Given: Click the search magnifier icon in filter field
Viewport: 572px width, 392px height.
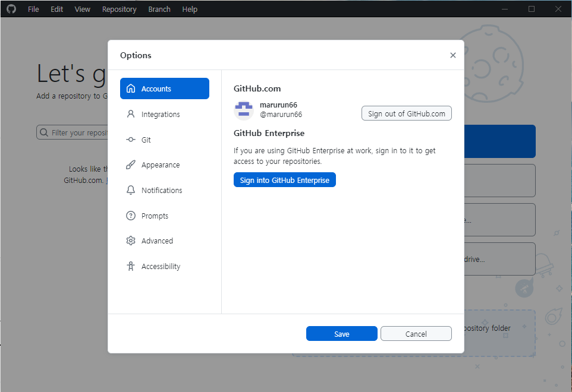Looking at the screenshot, I should click(44, 132).
